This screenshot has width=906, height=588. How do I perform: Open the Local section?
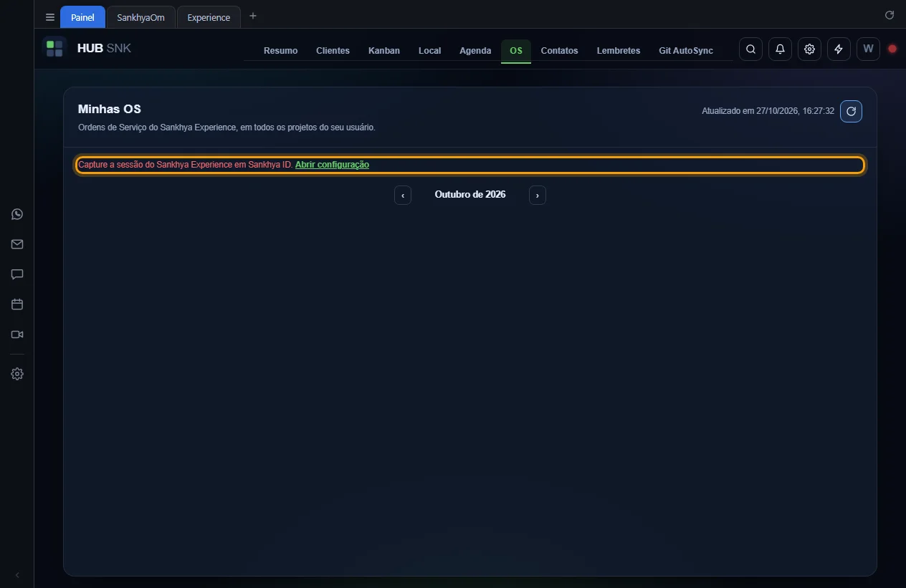click(x=429, y=50)
